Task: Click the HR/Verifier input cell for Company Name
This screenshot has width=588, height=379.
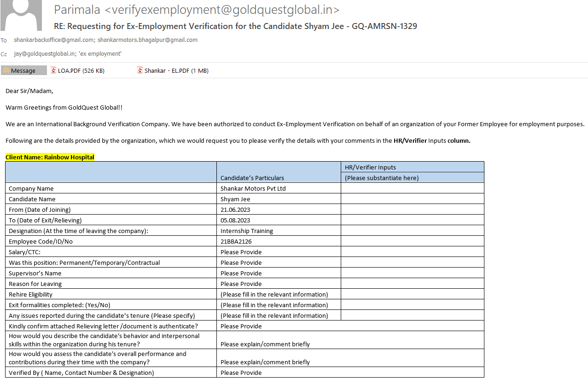Action: [412, 188]
